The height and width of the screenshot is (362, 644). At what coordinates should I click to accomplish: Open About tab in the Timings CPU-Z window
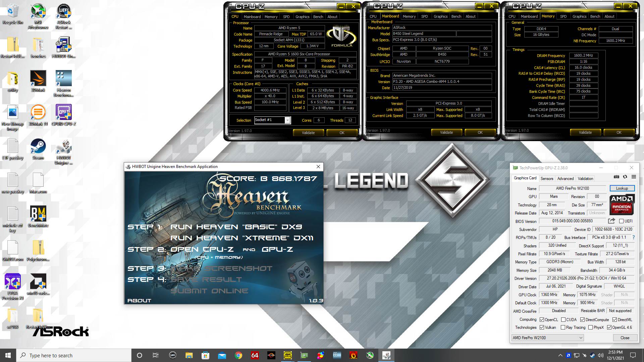pyautogui.click(x=609, y=16)
